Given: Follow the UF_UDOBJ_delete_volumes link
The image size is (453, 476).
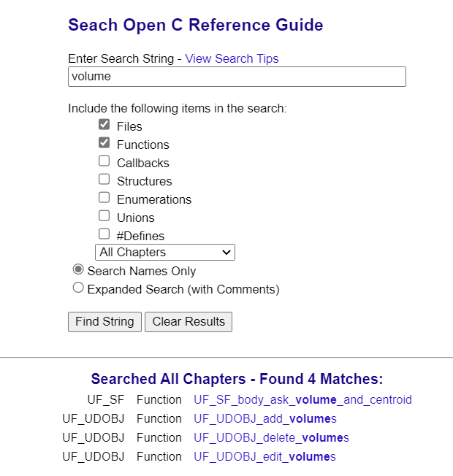Looking at the screenshot, I should pyautogui.click(x=271, y=438).
